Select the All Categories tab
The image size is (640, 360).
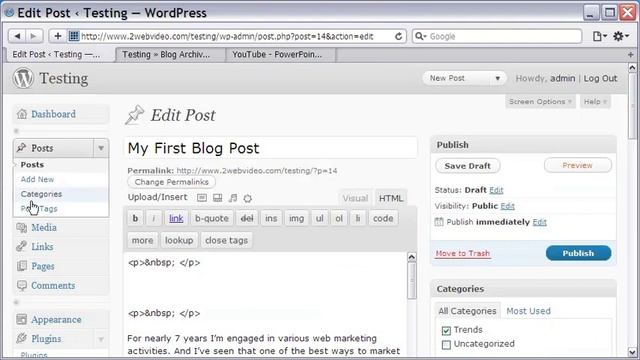pos(467,311)
